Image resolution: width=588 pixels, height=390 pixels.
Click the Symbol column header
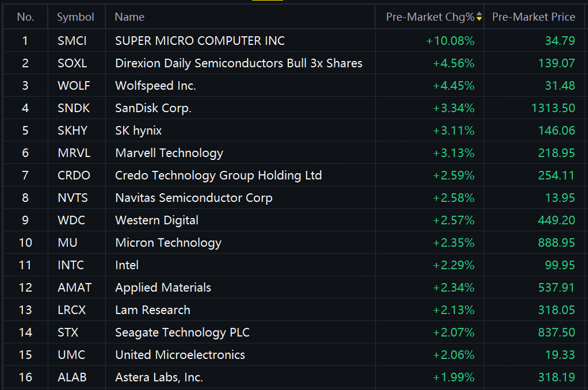pyautogui.click(x=75, y=17)
